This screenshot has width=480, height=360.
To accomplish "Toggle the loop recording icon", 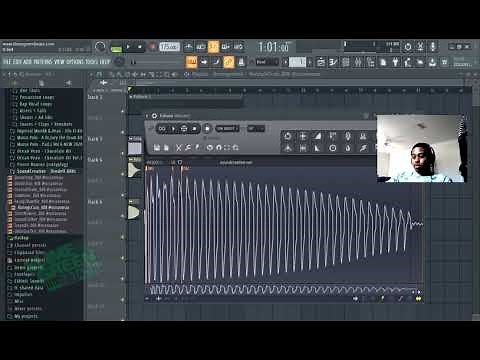I will [238, 47].
